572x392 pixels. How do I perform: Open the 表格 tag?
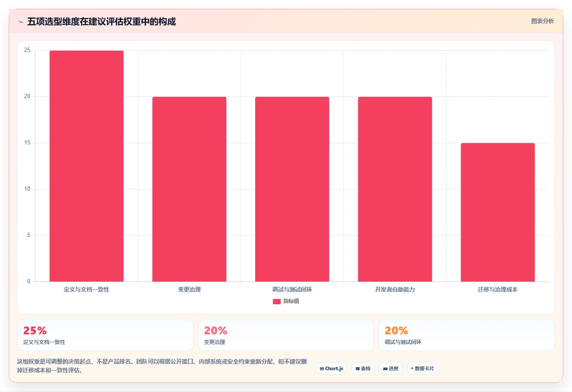pyautogui.click(x=363, y=368)
